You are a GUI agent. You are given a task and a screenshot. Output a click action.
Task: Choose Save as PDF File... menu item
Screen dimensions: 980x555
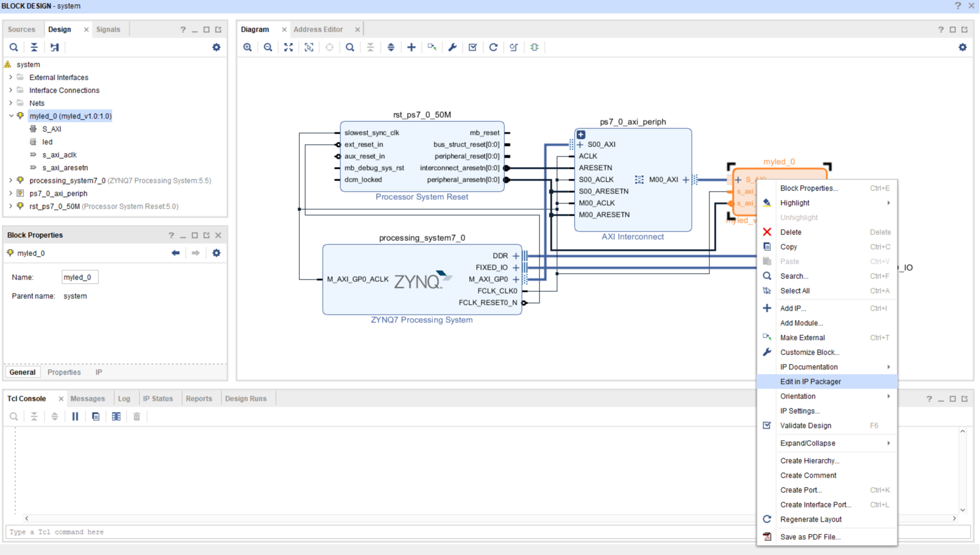click(x=827, y=537)
